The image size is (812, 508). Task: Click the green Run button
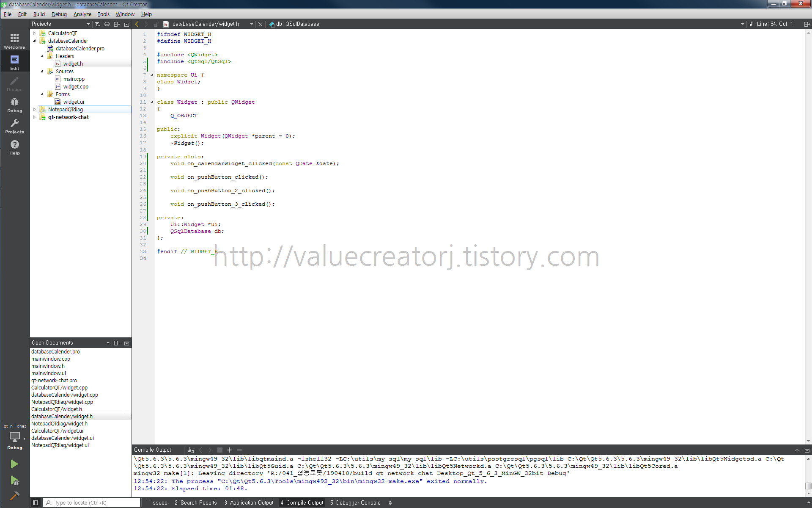tap(14, 464)
